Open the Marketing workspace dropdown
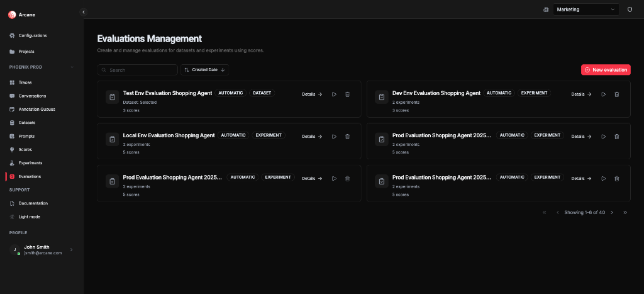The width and height of the screenshot is (644, 294). click(586, 9)
